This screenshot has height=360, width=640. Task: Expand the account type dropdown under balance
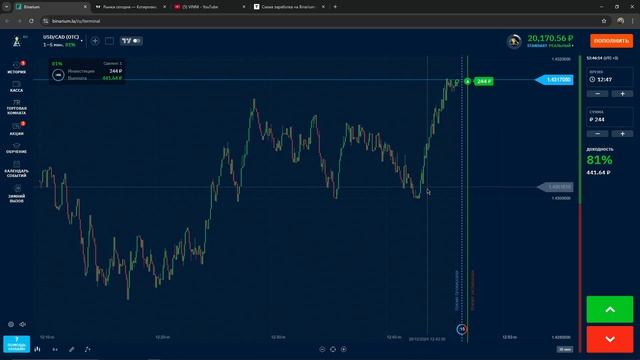550,46
